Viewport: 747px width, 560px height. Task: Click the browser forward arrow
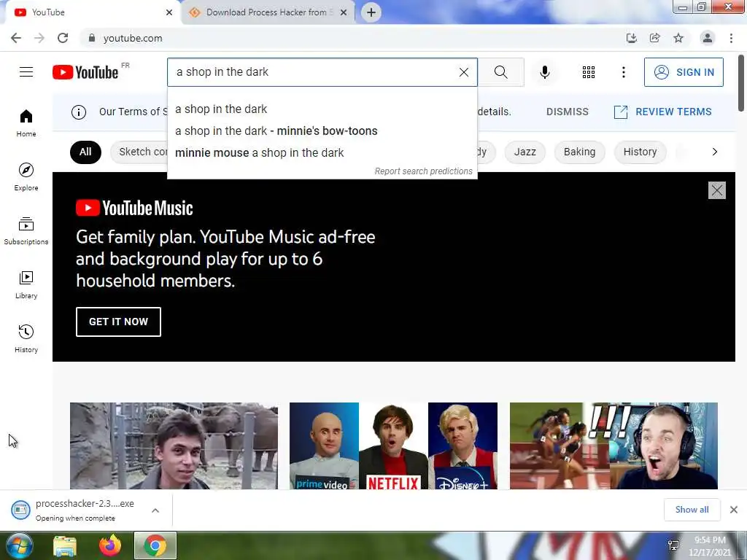[x=39, y=38]
